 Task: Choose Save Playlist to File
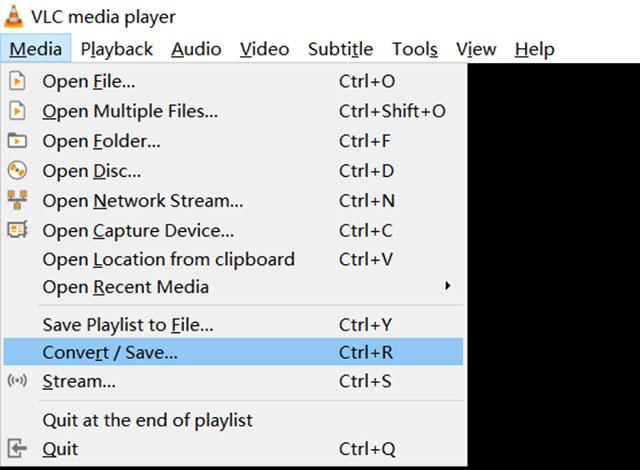[x=127, y=324]
